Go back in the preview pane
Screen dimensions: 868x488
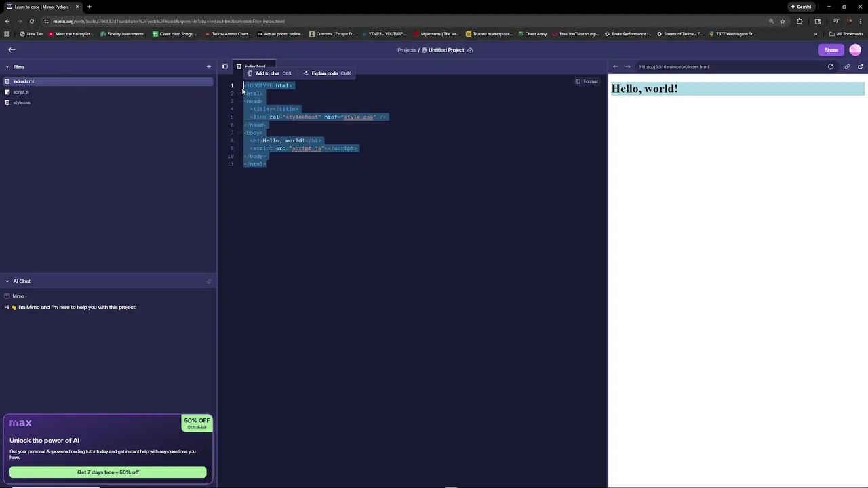pos(616,66)
